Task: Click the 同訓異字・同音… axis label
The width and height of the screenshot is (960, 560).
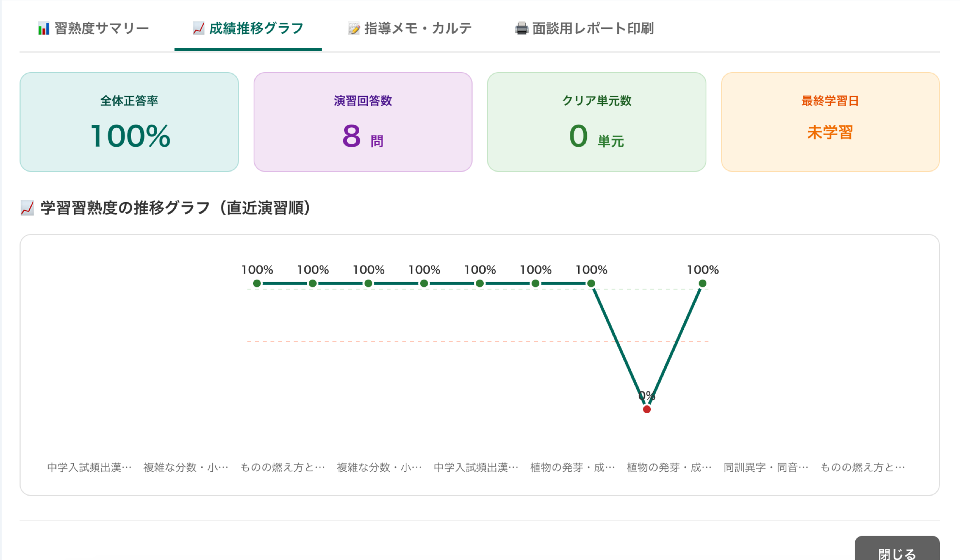Action: pyautogui.click(x=766, y=467)
